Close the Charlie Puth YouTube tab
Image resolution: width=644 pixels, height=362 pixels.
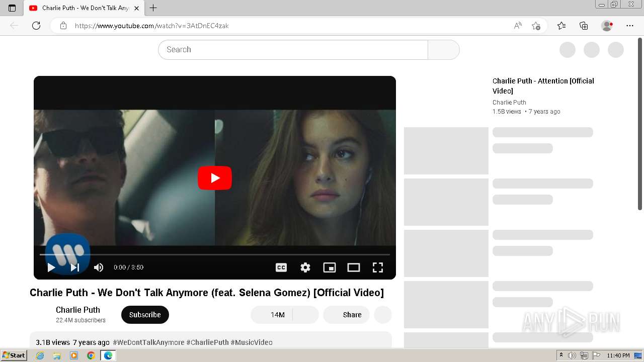136,8
